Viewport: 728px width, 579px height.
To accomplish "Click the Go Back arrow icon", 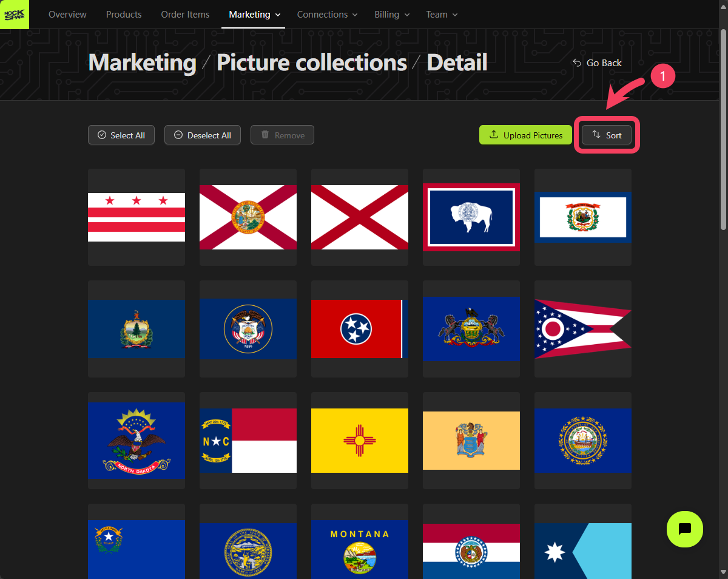I will coord(577,63).
